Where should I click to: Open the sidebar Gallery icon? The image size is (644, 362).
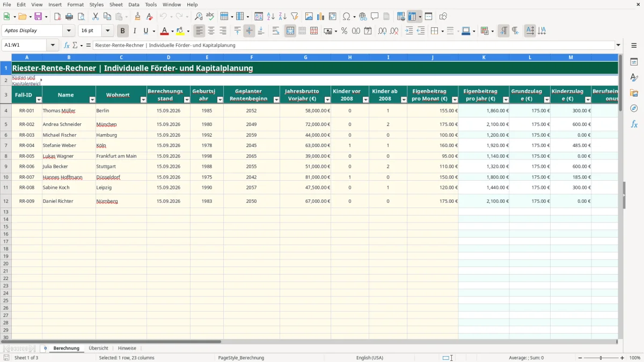point(634,93)
